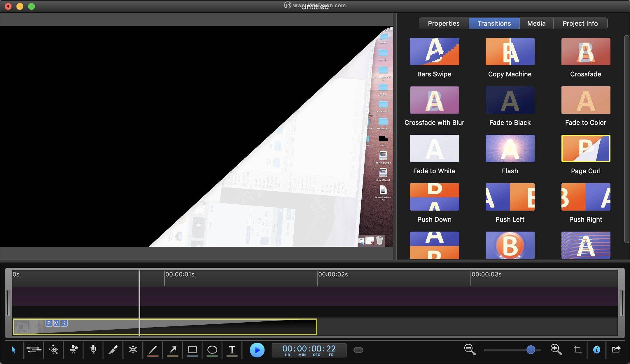Select the microphone audio recording tool
Image resolution: width=630 pixels, height=364 pixels.
pyautogui.click(x=93, y=349)
